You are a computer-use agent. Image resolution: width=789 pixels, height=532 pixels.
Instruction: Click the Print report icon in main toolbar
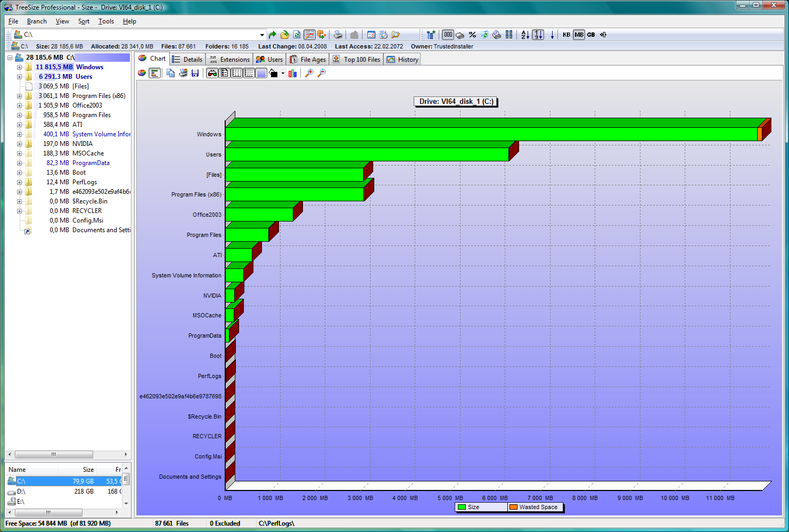[x=338, y=35]
